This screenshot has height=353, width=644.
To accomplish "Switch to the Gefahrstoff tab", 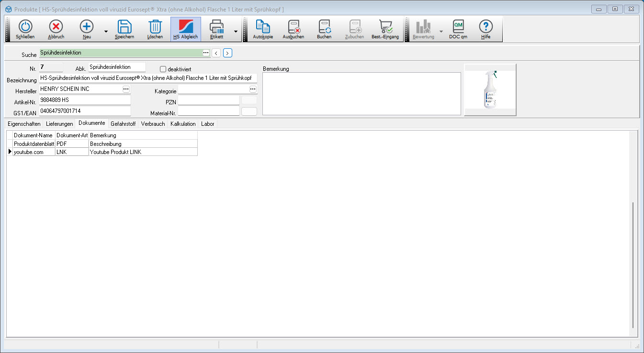I will click(123, 124).
